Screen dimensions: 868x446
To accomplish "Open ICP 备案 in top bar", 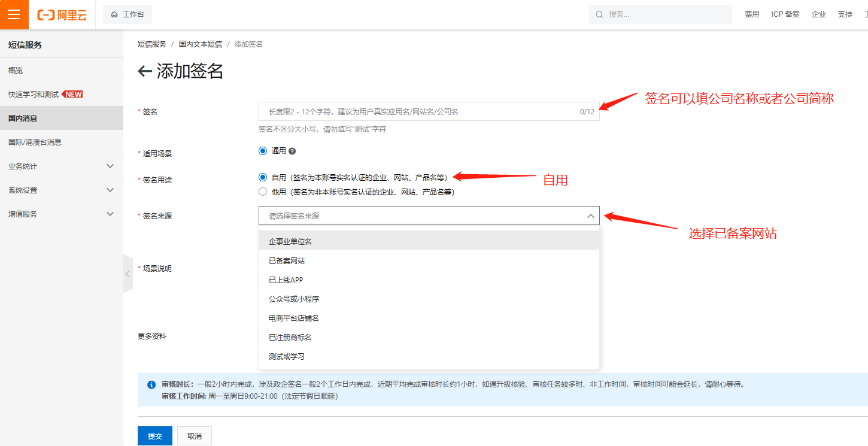I will point(785,14).
